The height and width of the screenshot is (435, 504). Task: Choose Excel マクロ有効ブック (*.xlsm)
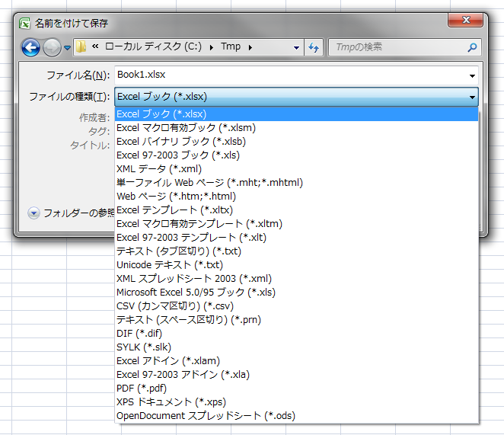pyautogui.click(x=296, y=128)
